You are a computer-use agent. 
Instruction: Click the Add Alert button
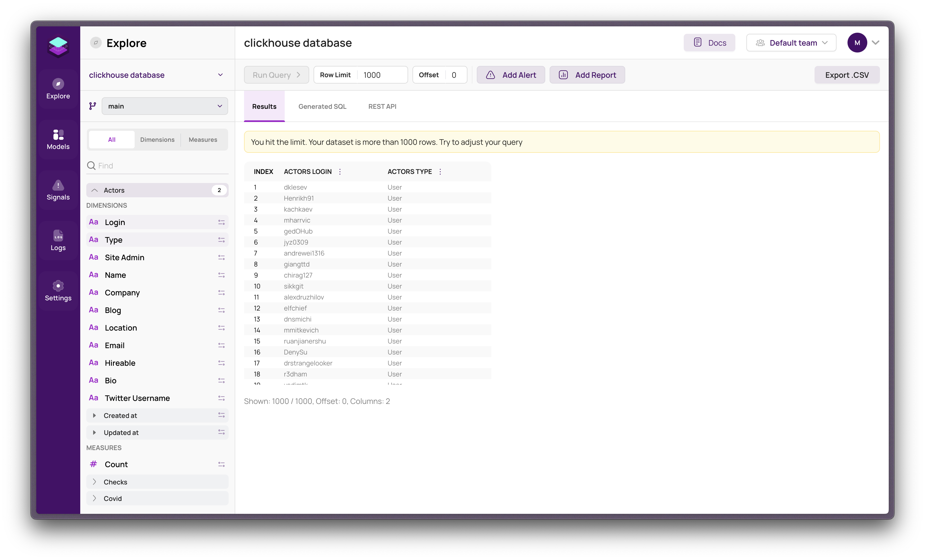[511, 75]
